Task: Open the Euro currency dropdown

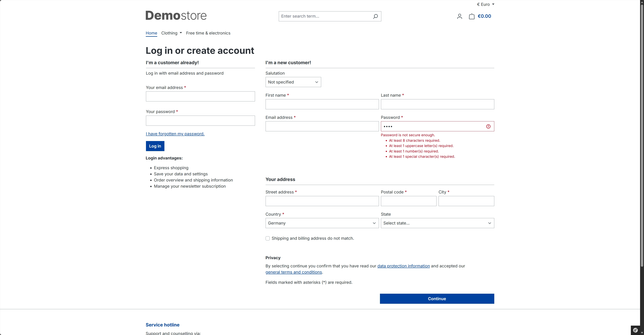Action: pos(486,4)
